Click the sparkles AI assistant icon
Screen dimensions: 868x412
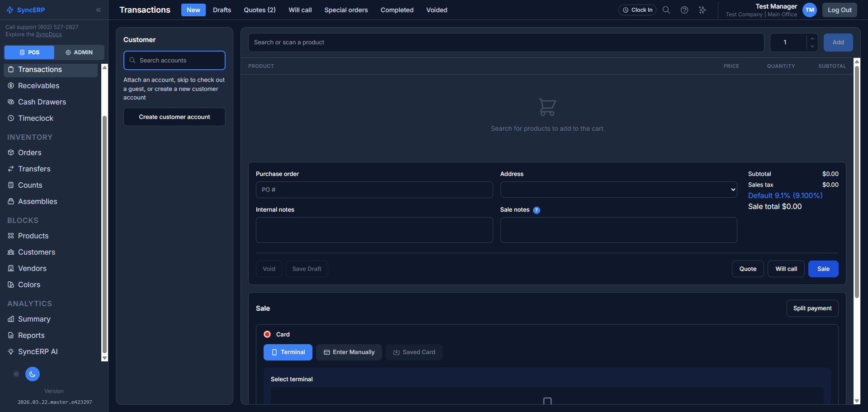pyautogui.click(x=702, y=9)
